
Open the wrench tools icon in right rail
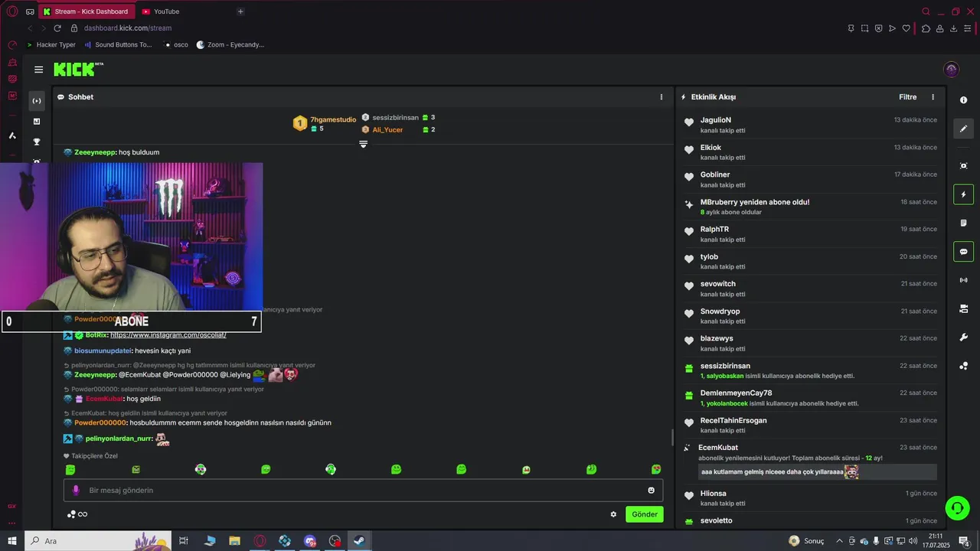tap(963, 337)
